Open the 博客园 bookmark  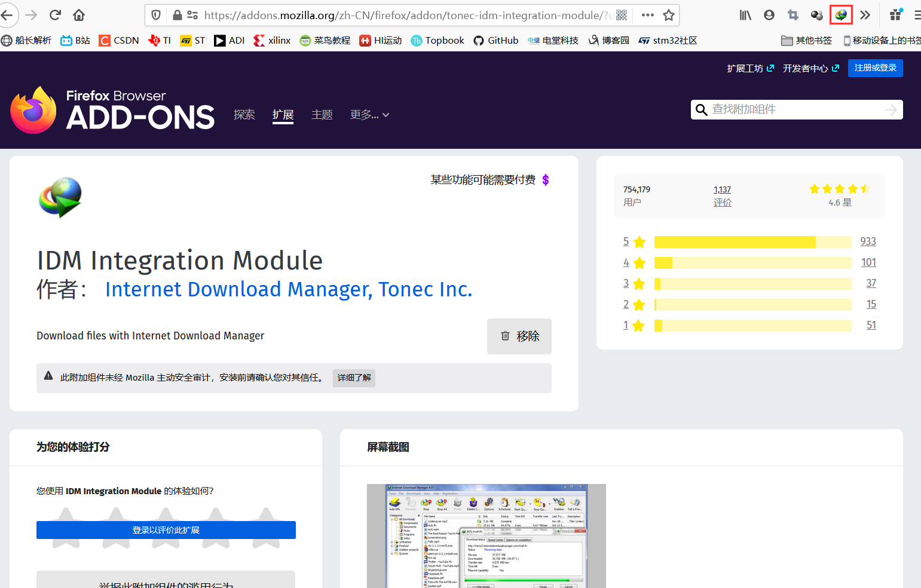tap(609, 40)
